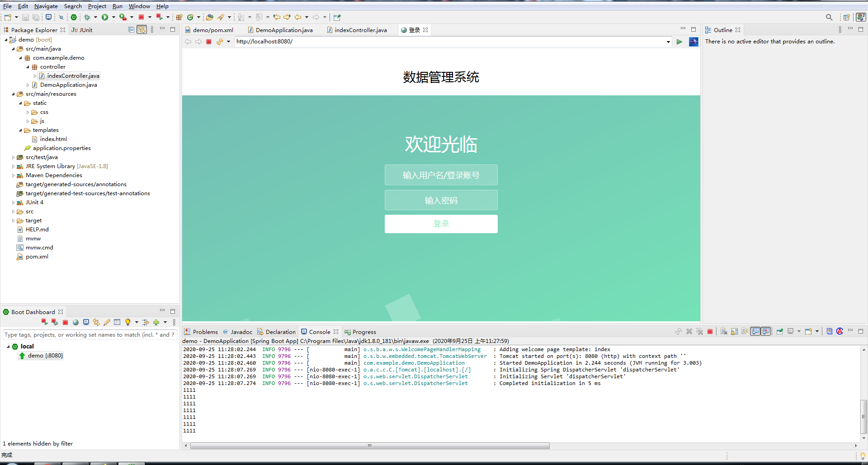Toggle Link with Editor in Package Explorer

(x=142, y=29)
